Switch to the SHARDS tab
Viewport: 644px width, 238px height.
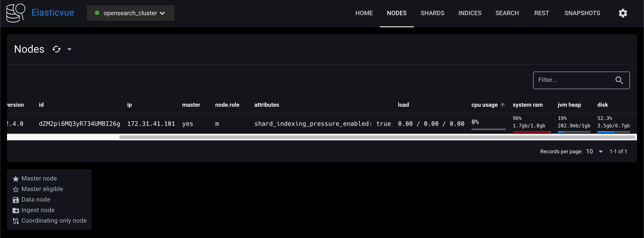(x=432, y=13)
